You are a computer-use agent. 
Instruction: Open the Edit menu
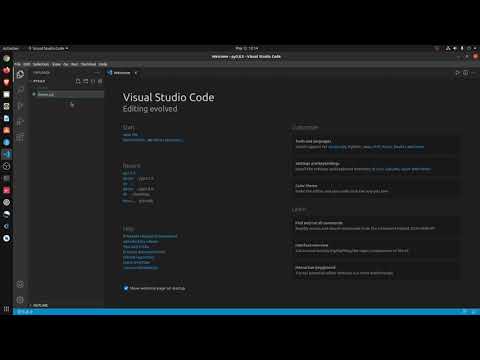27,64
